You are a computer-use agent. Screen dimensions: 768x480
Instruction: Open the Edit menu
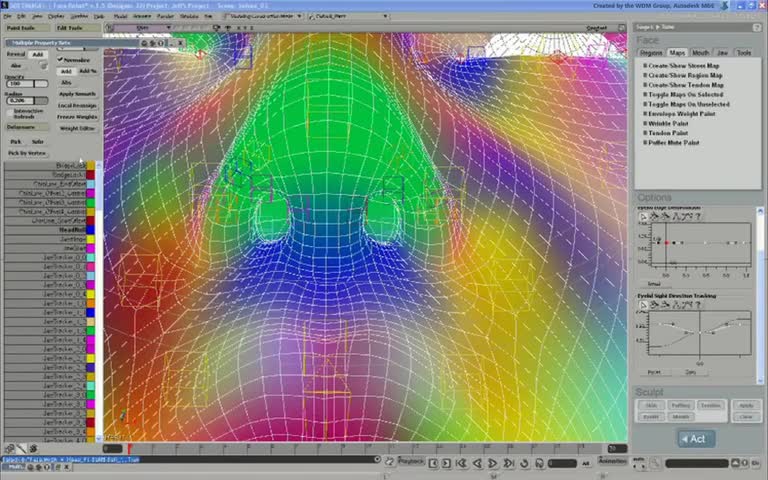(22, 16)
